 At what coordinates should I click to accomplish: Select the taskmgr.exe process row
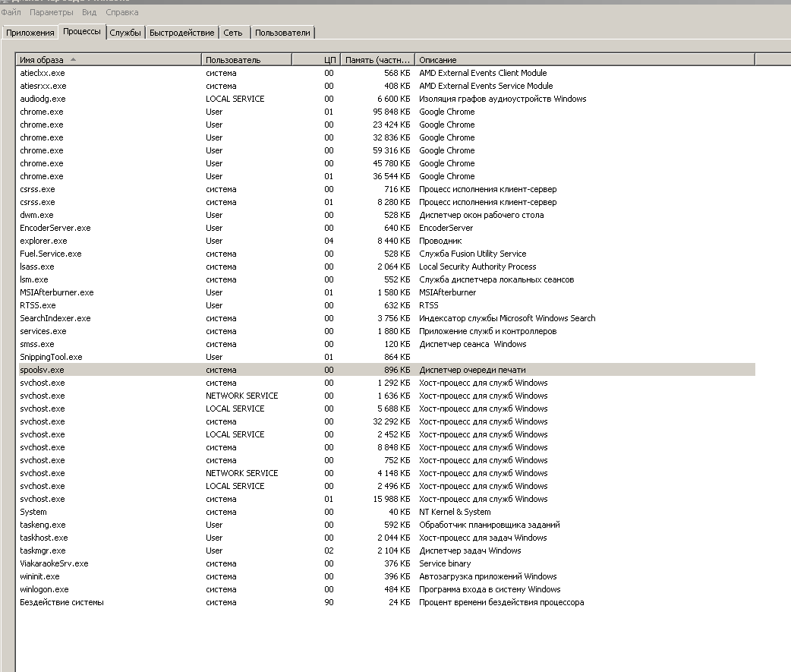pyautogui.click(x=387, y=551)
